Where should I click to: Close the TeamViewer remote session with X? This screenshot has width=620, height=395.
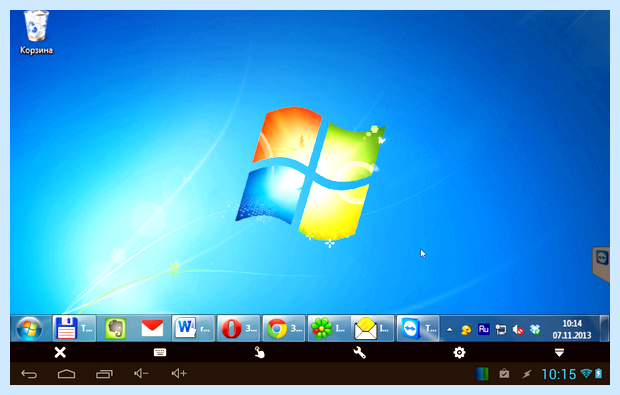[x=60, y=352]
